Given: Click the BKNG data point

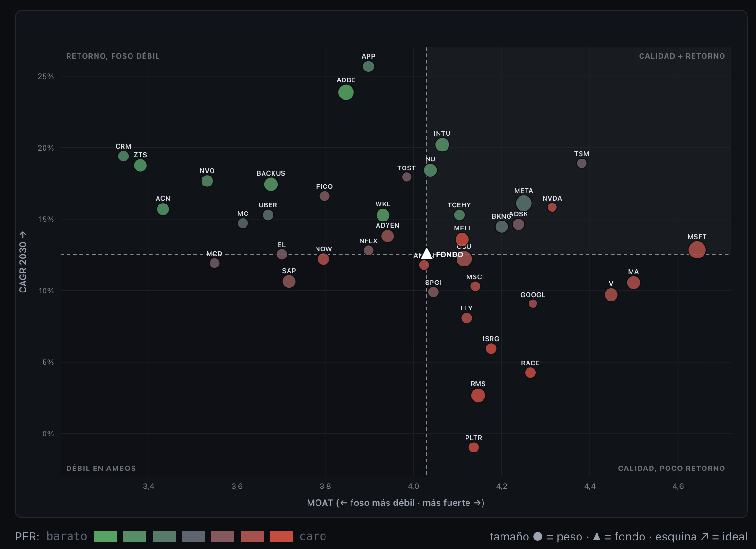Looking at the screenshot, I should 501,227.
